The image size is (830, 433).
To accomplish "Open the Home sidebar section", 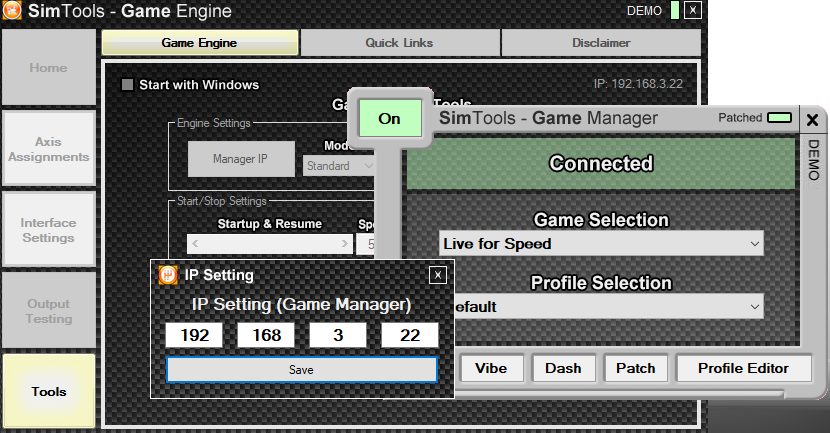I will (49, 68).
